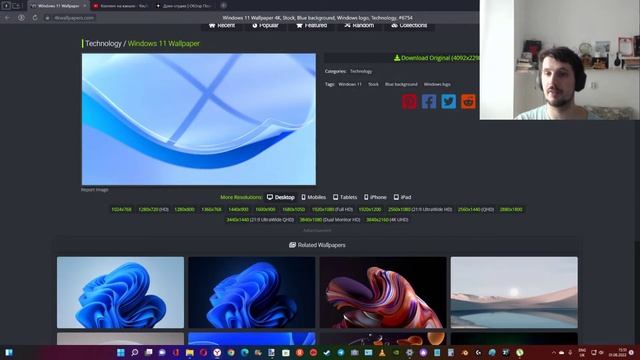
Task: Open the Recent wallpapers menu
Action: click(x=222, y=26)
